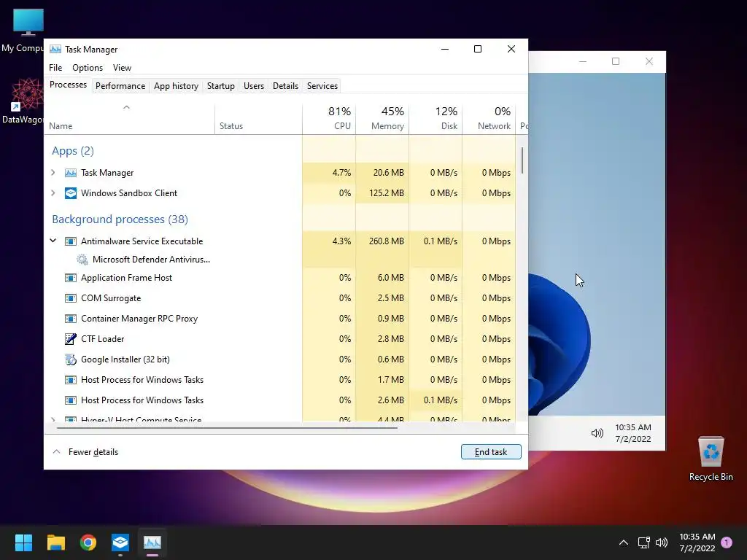Viewport: 747px width, 560px height.
Task: Open File Explorer from the taskbar
Action: pos(55,542)
